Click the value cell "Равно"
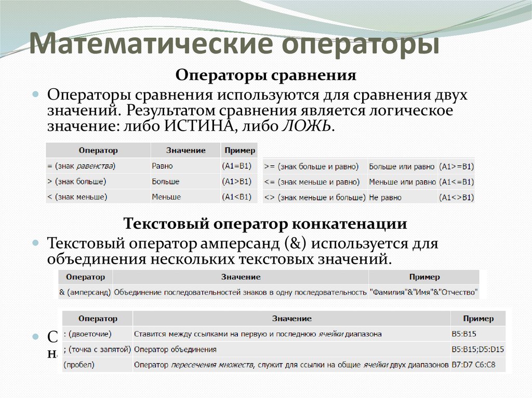 pyautogui.click(x=185, y=166)
